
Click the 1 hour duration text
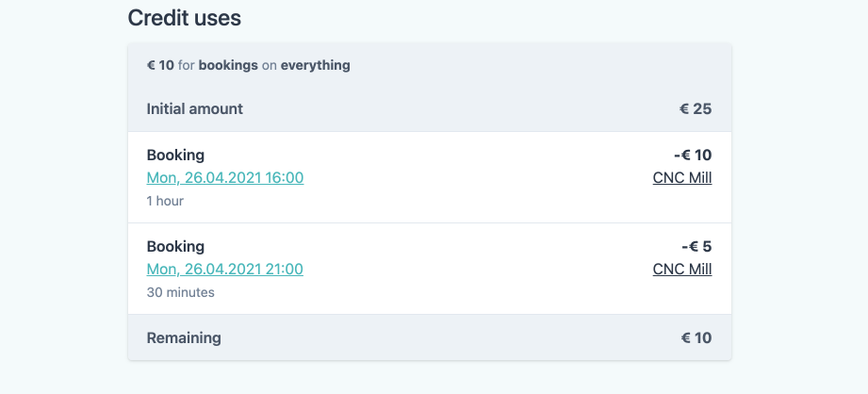tap(165, 201)
